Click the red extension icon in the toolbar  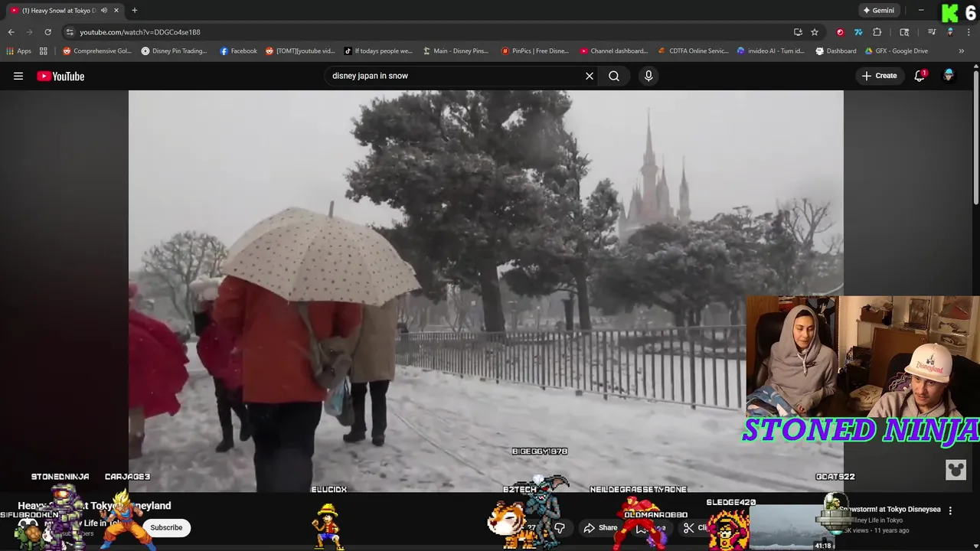click(840, 32)
